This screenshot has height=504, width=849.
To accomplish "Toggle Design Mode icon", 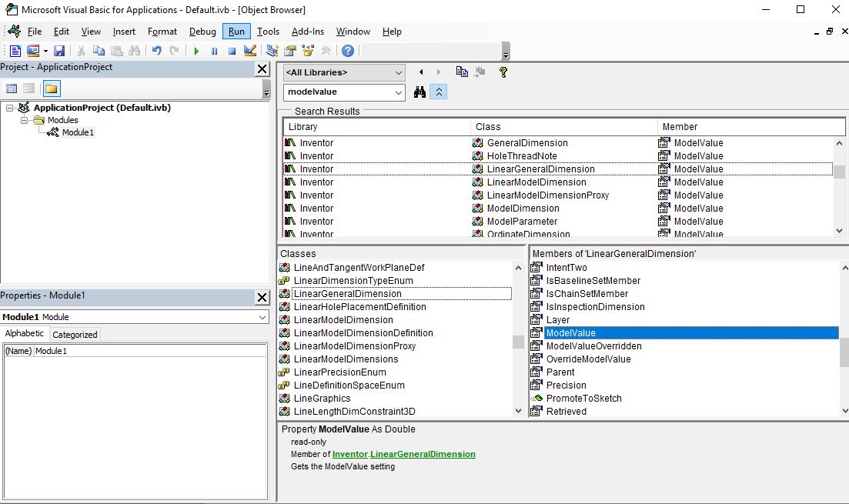I will (x=249, y=51).
